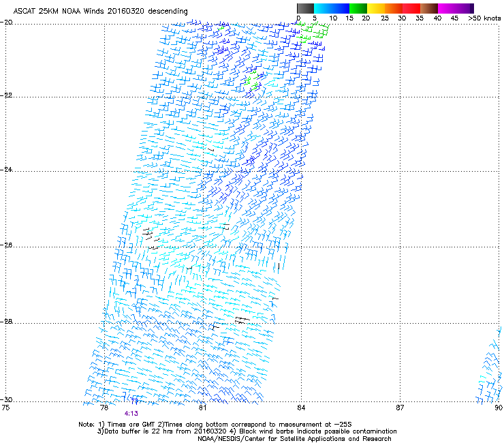Click the latitude label '-20' on the left axis
This screenshot has width=504, height=443.
pyautogui.click(x=6, y=22)
